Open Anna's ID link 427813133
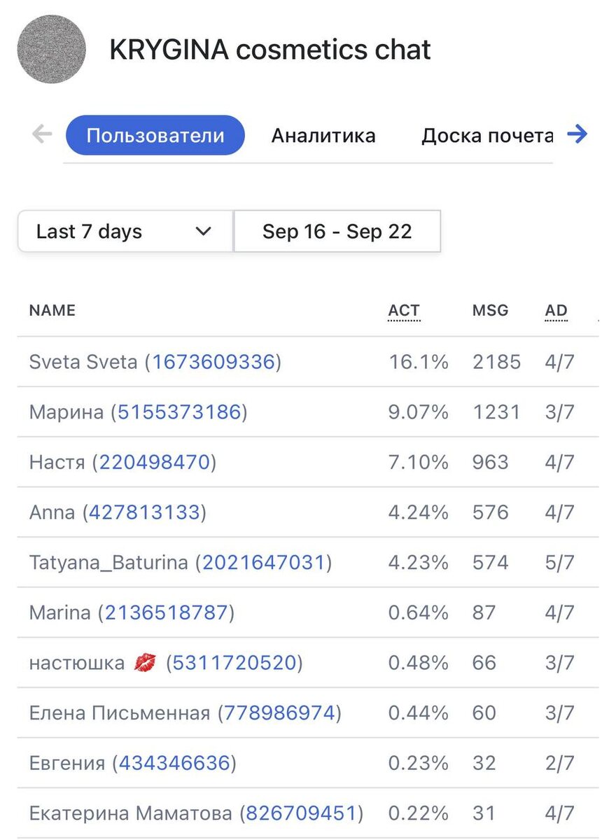The height and width of the screenshot is (840, 616). pyautogui.click(x=144, y=512)
